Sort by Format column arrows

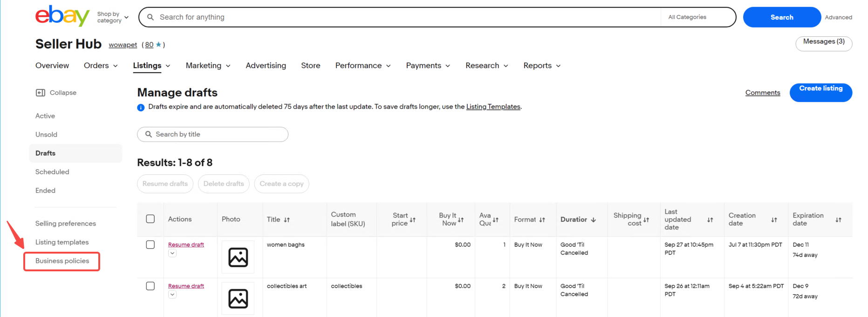542,220
